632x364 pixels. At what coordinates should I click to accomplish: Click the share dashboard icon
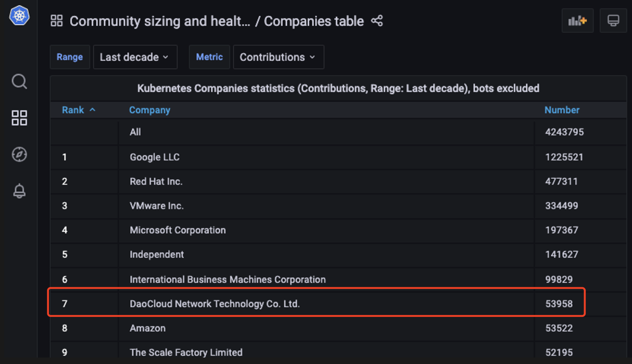(377, 21)
